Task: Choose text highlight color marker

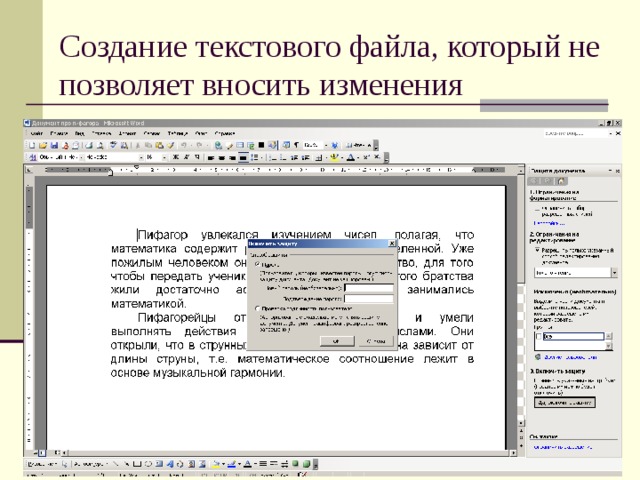Action: tap(334, 158)
